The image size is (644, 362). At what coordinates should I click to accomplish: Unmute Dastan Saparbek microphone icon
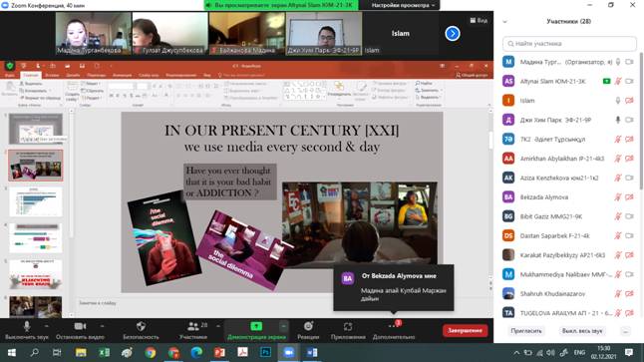coord(618,236)
